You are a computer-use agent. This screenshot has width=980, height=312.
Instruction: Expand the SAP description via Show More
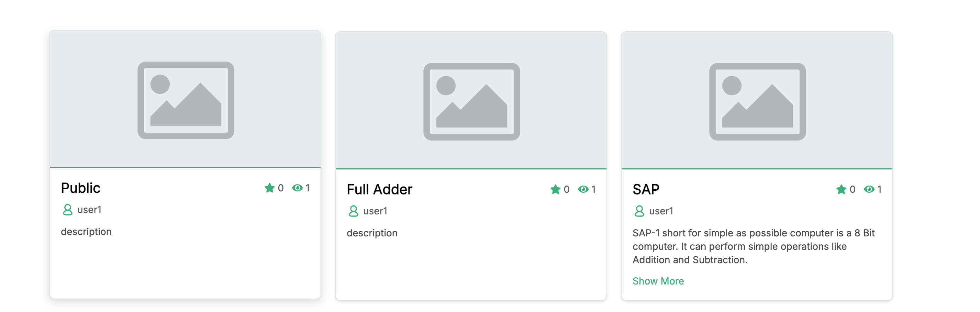[x=658, y=281]
